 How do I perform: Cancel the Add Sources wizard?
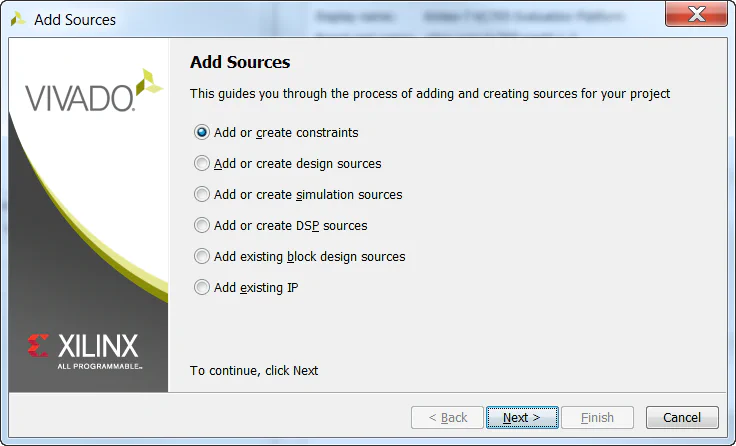[x=682, y=417]
